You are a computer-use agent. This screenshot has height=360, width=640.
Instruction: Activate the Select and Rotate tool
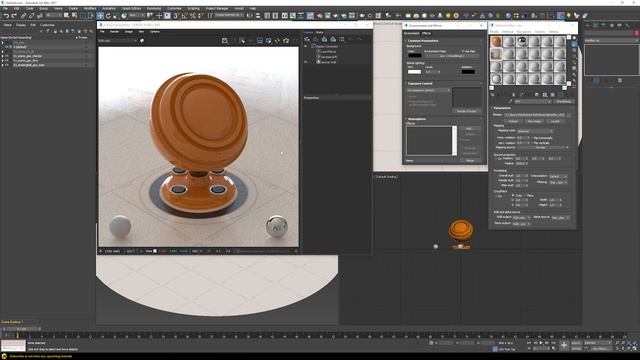click(108, 16)
